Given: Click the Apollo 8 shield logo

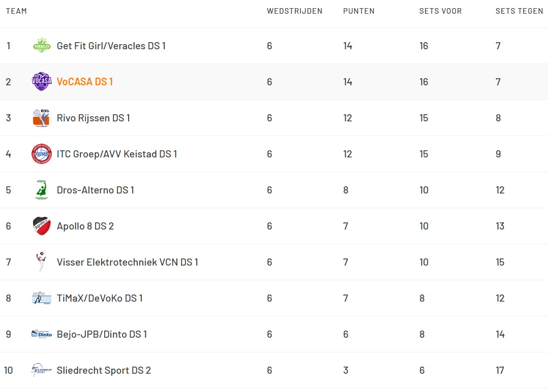Looking at the screenshot, I should point(42,226).
